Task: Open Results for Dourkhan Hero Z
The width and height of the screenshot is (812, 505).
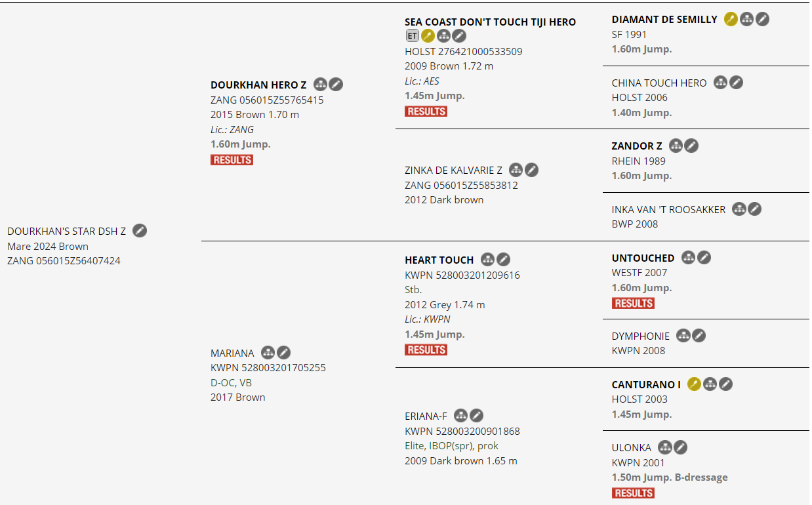Action: coord(232,160)
